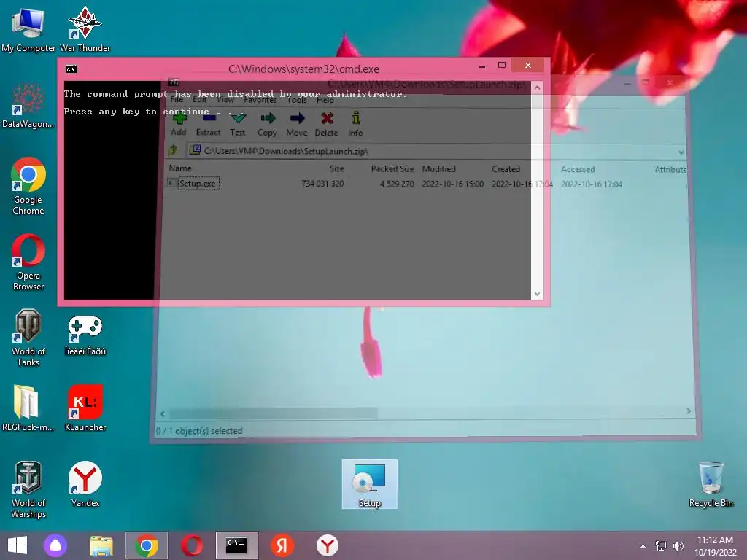Select Setup.exe in the archive list
This screenshot has height=560, width=747.
pos(197,183)
